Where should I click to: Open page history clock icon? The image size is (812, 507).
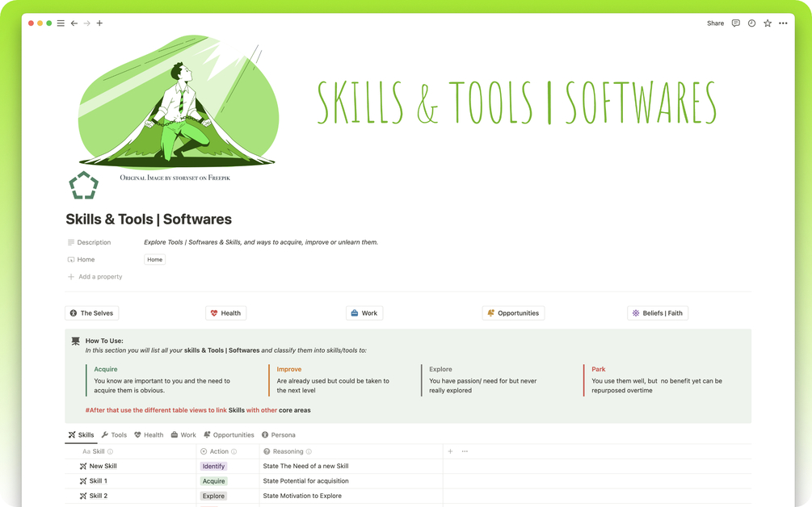751,23
